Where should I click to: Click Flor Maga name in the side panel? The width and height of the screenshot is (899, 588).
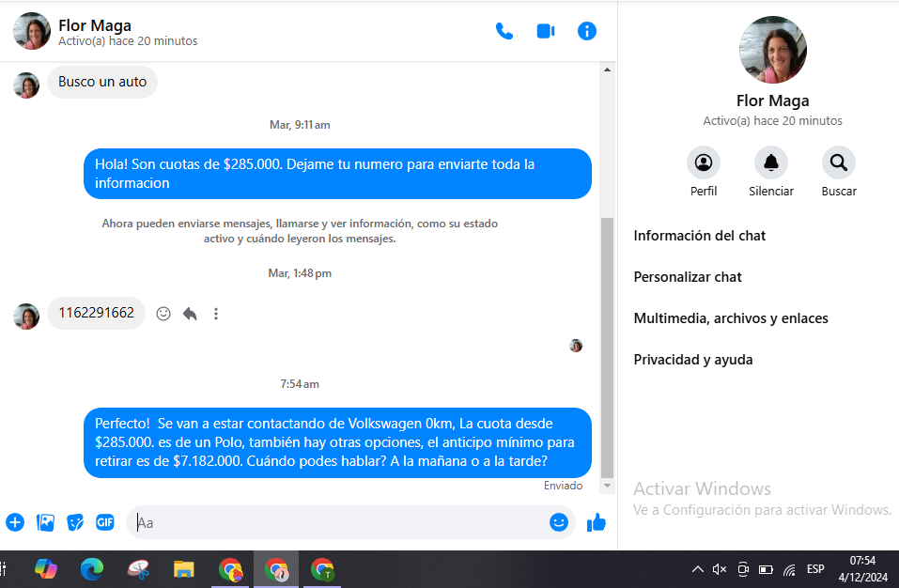(773, 101)
